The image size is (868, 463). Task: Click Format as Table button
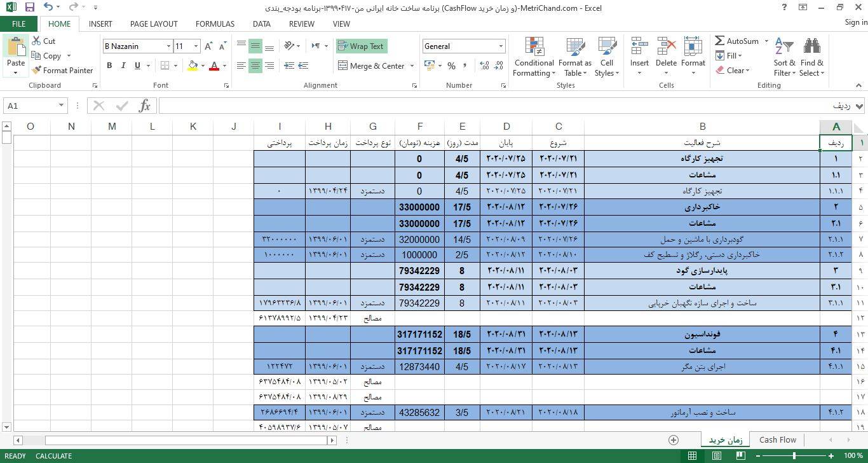575,57
